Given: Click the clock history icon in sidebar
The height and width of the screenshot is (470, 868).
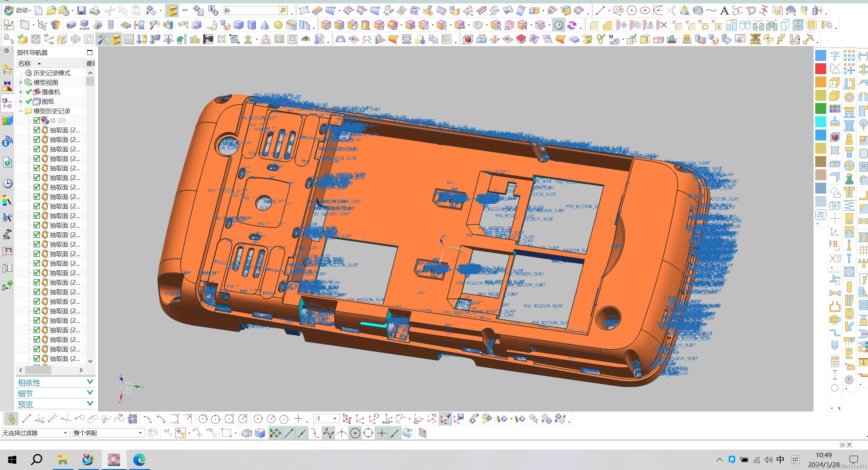Looking at the screenshot, I should tap(7, 183).
